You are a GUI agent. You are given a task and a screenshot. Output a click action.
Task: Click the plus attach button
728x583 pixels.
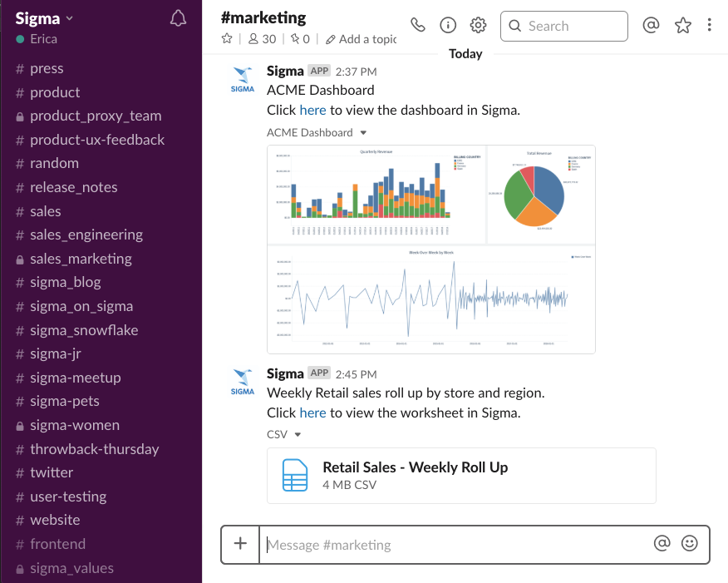[x=240, y=544]
